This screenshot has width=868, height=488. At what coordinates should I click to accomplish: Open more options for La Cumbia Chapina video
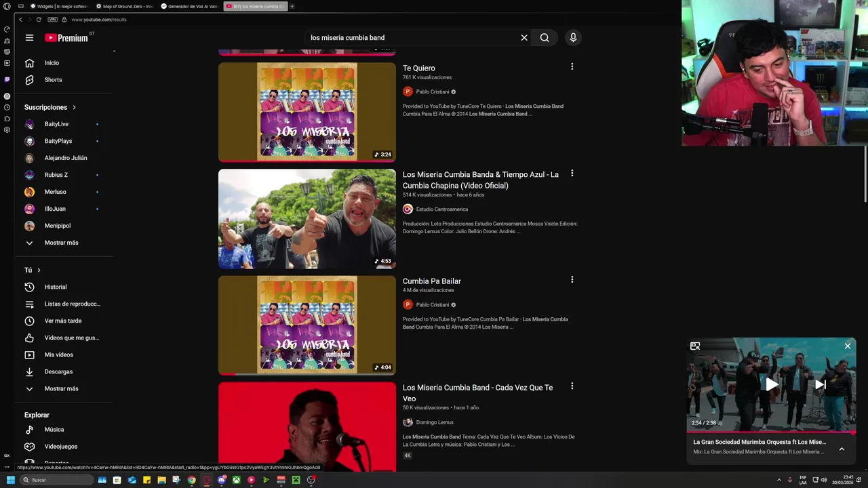[x=572, y=174]
